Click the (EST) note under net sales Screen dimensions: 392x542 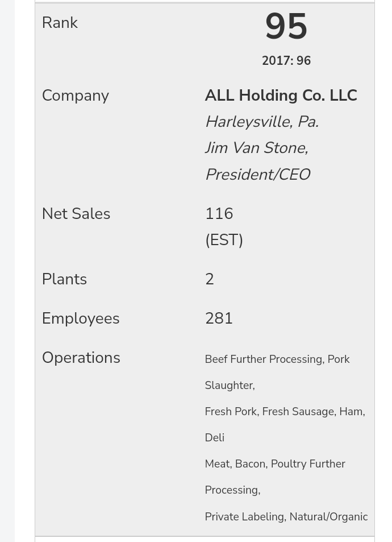click(x=224, y=240)
